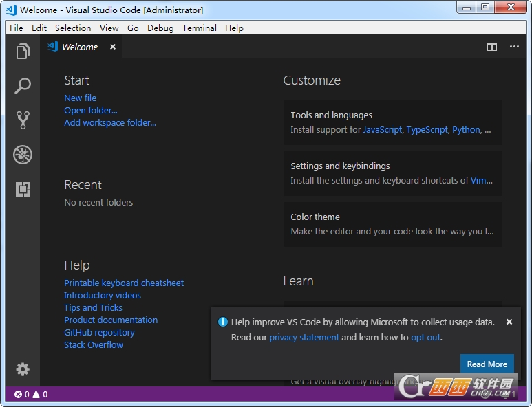Open the Source Control view
The width and height of the screenshot is (532, 407).
(x=23, y=120)
